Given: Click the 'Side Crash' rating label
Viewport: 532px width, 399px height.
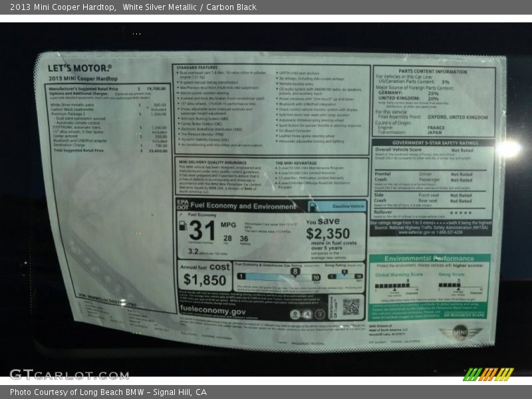Looking at the screenshot, I should point(380,198).
